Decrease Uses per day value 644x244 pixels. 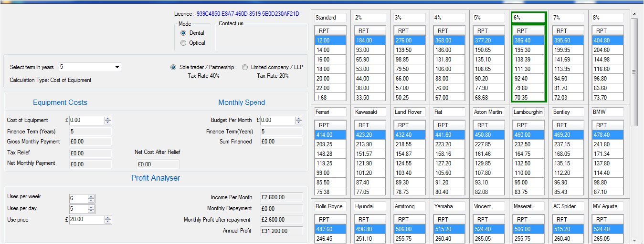91,211
